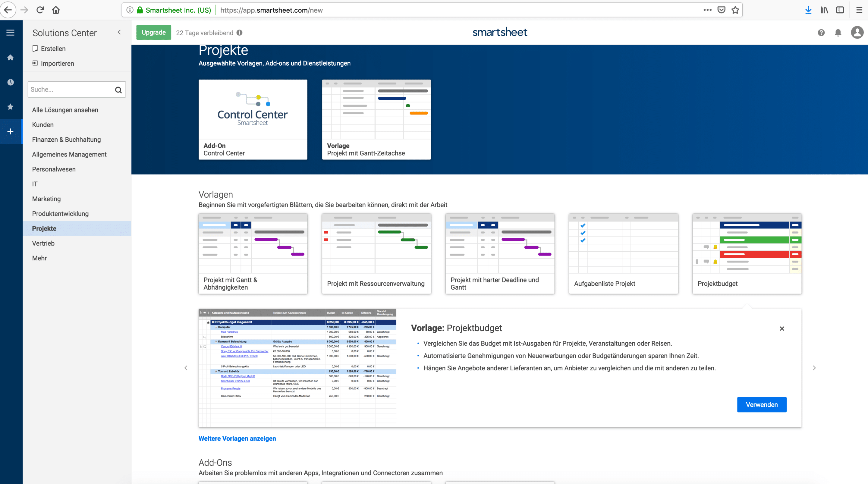Show next template with right chevron
This screenshot has width=868, height=484.
point(814,368)
